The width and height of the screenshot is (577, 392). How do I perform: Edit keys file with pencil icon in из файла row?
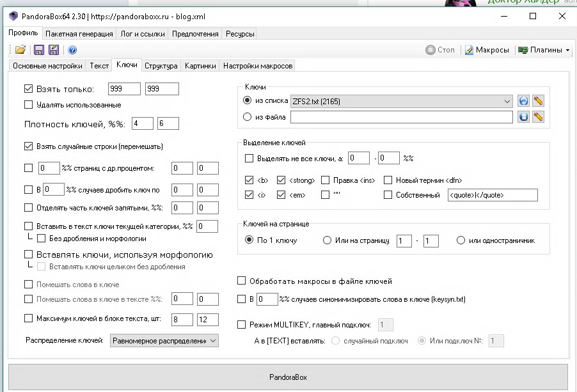coord(538,117)
